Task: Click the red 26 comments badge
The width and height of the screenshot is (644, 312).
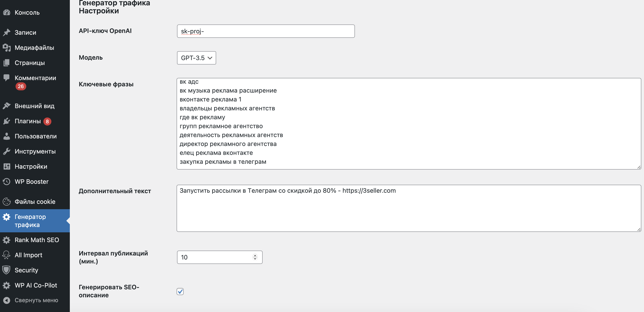Action: 21,86
